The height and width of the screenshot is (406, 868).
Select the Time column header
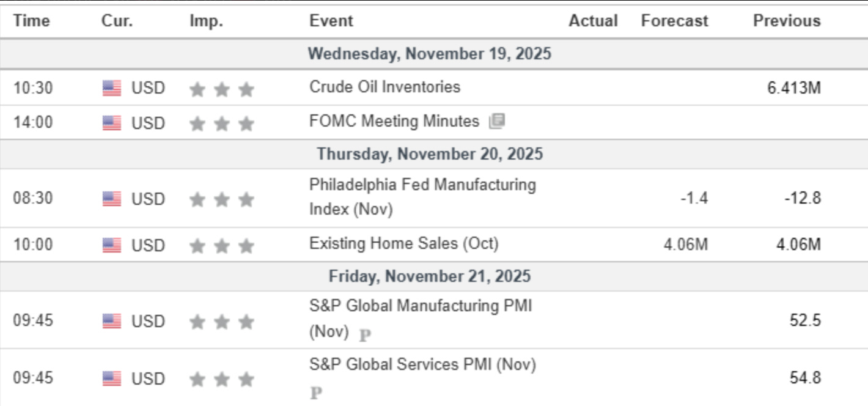pyautogui.click(x=31, y=21)
